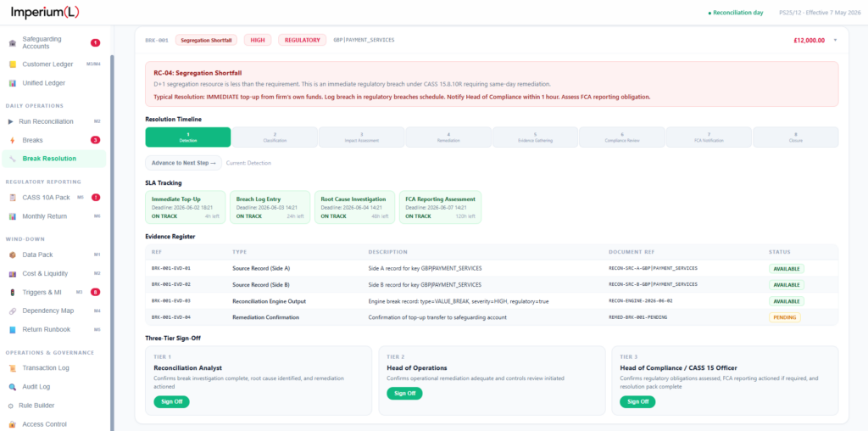Select timeline step 7 FCA Notification
The width and height of the screenshot is (868, 431).
[709, 137]
